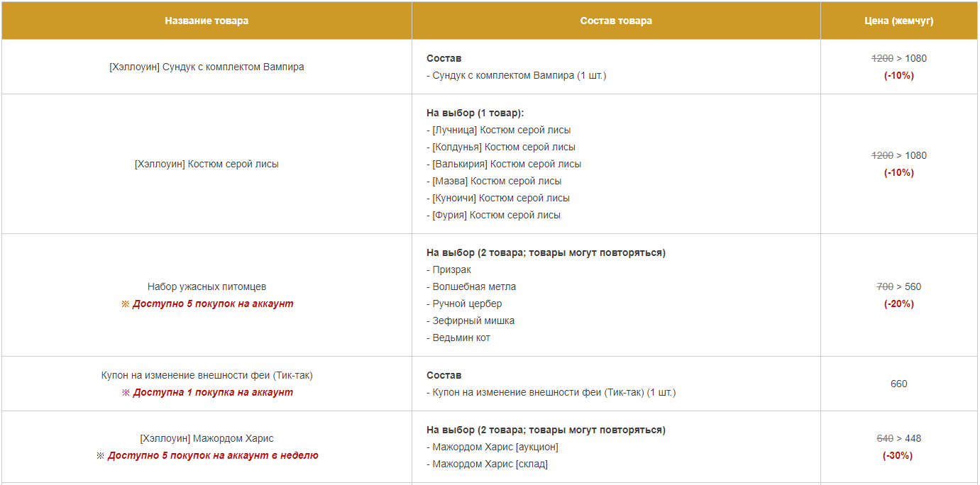This screenshot has width=980, height=485.
Task: Click 'Мажордом Харис [аукцион]' entry
Action: coord(492,447)
